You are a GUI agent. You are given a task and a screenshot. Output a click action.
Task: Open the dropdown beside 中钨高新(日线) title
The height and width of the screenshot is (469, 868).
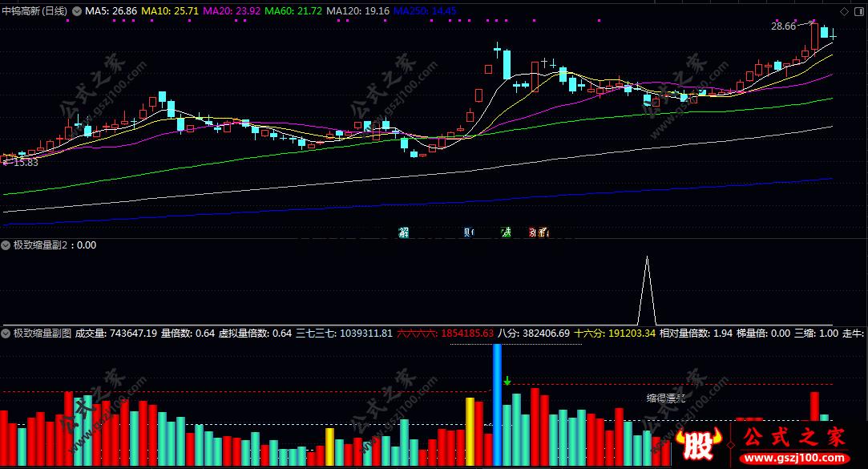click(77, 11)
